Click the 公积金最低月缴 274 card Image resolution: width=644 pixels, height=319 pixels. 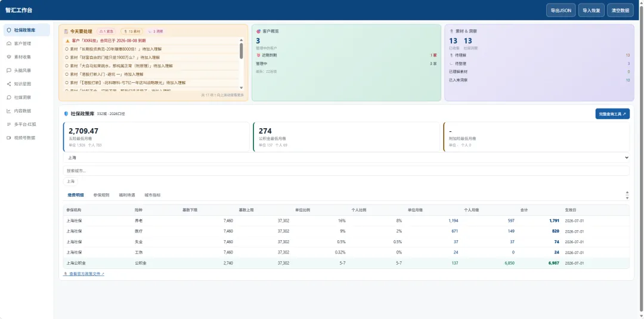coord(346,137)
